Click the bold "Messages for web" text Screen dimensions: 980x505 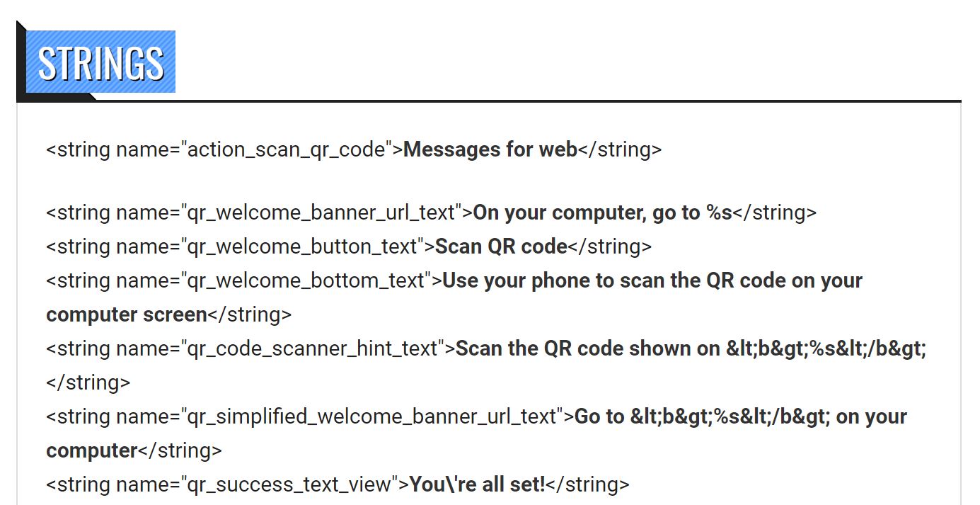[x=490, y=149]
